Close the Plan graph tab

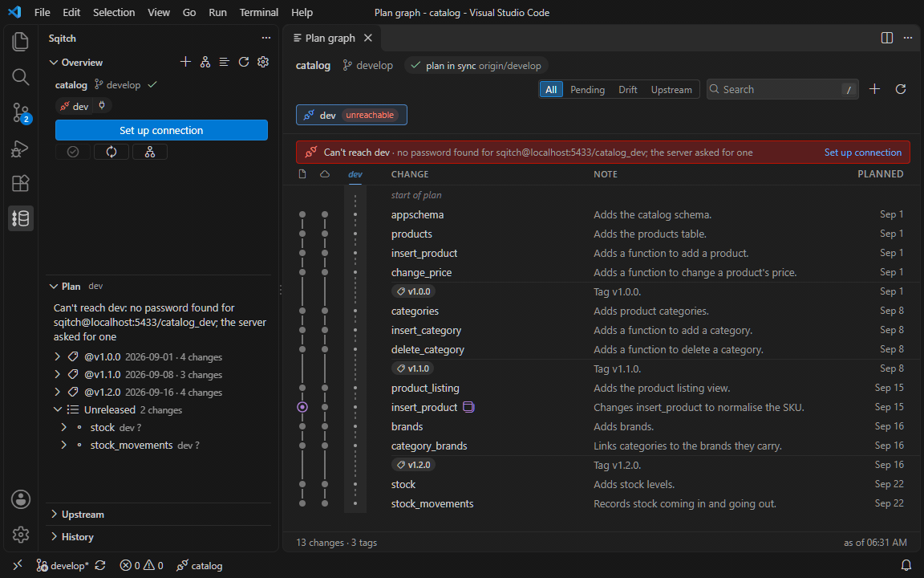point(367,38)
